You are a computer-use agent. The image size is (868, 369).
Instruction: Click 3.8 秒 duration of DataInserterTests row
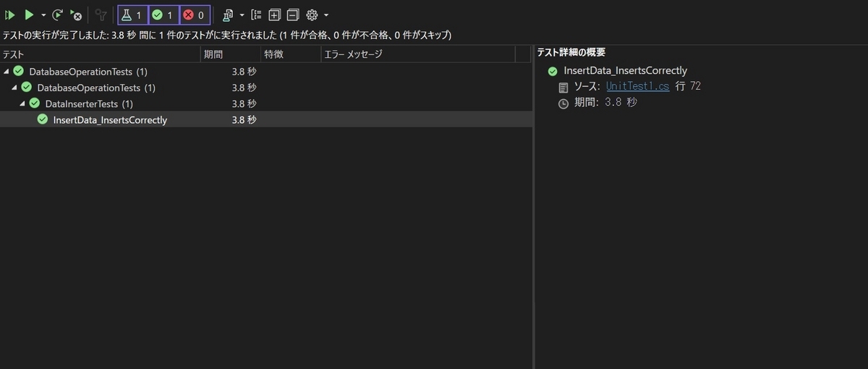pyautogui.click(x=244, y=103)
